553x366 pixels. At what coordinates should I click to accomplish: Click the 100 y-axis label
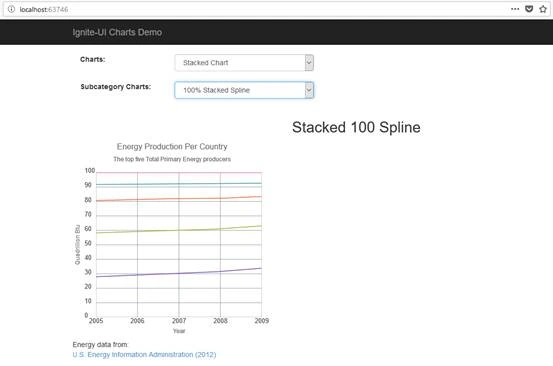tap(90, 171)
